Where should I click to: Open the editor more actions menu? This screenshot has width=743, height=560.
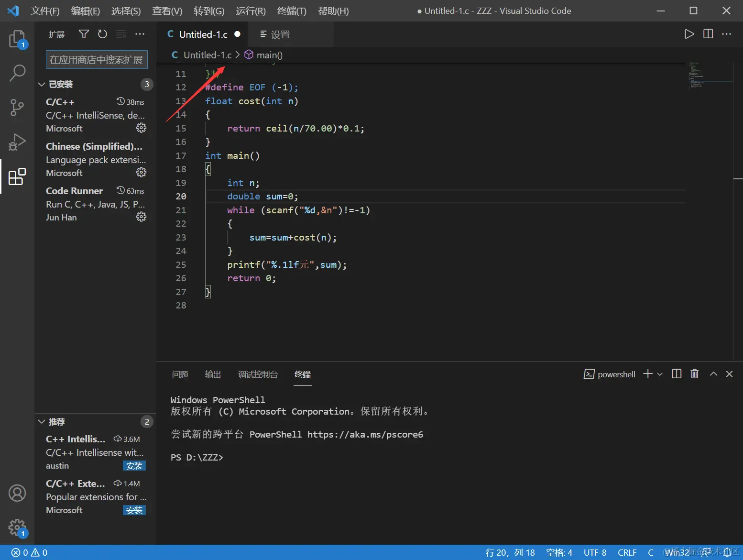pyautogui.click(x=727, y=34)
